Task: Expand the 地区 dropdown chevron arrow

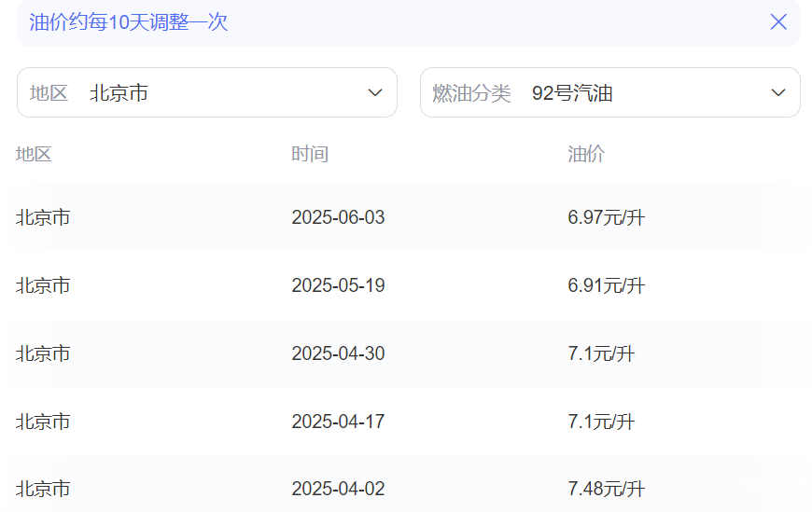Action: tap(375, 93)
